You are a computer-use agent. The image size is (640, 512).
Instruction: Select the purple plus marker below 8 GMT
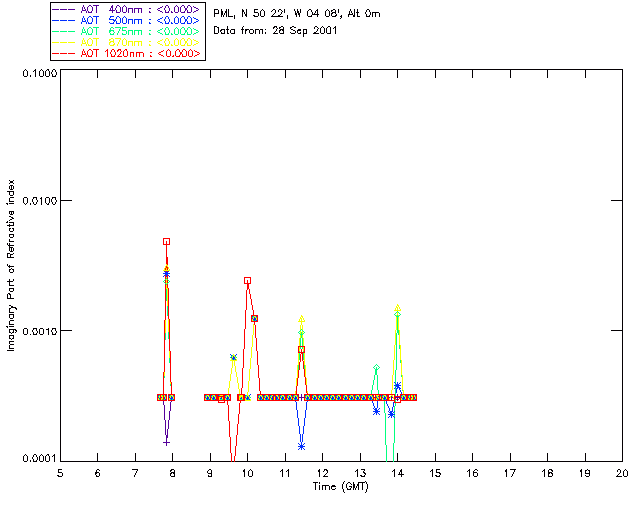coord(166,442)
